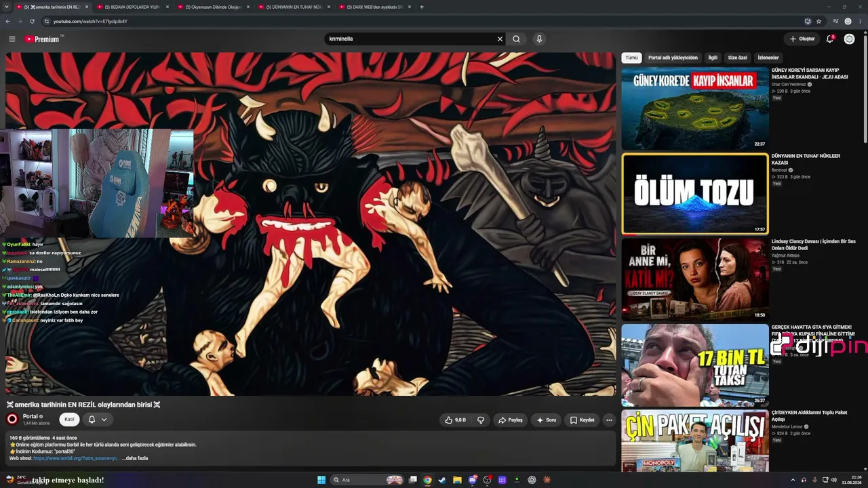
Task: Reload the current page
Action: coord(32,21)
